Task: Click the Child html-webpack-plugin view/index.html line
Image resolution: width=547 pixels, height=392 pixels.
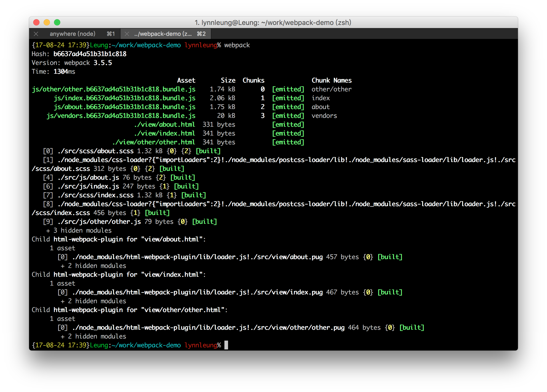Action: click(x=118, y=275)
